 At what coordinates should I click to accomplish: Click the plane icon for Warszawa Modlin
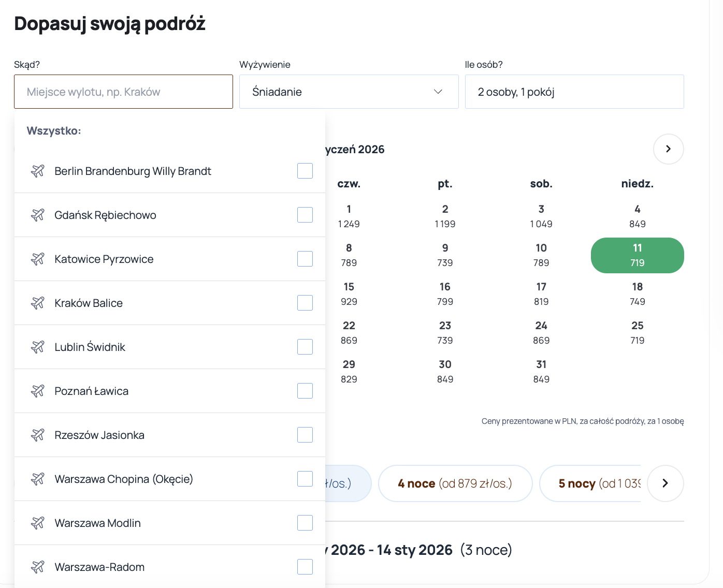(38, 523)
